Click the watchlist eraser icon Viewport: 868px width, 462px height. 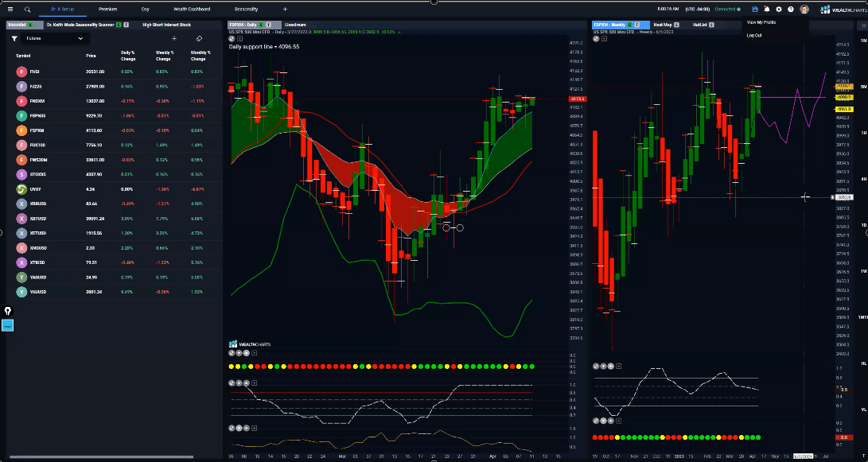click(x=199, y=39)
